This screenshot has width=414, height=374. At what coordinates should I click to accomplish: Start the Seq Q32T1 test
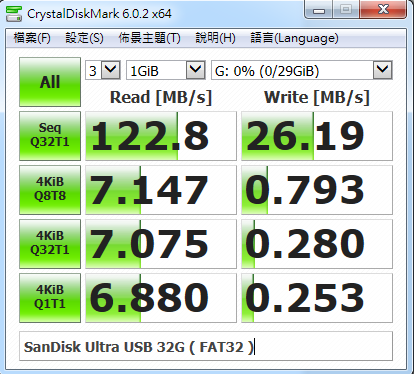tap(50, 136)
